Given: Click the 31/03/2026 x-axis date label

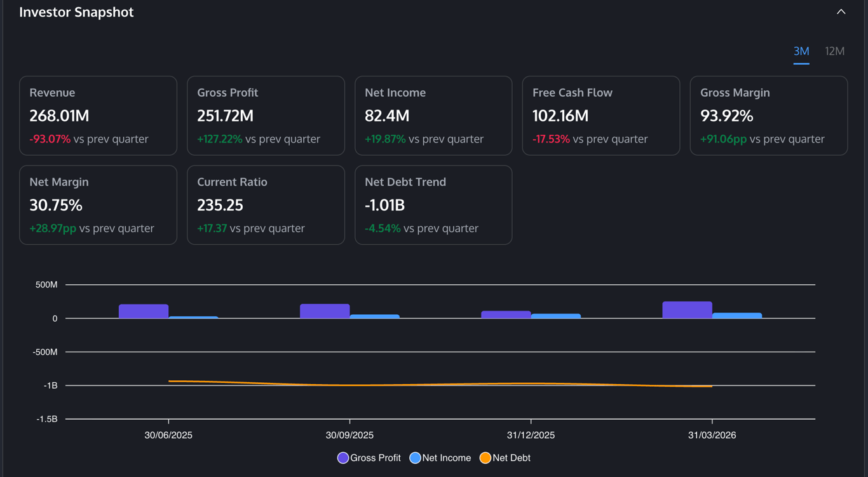Looking at the screenshot, I should tap(712, 436).
